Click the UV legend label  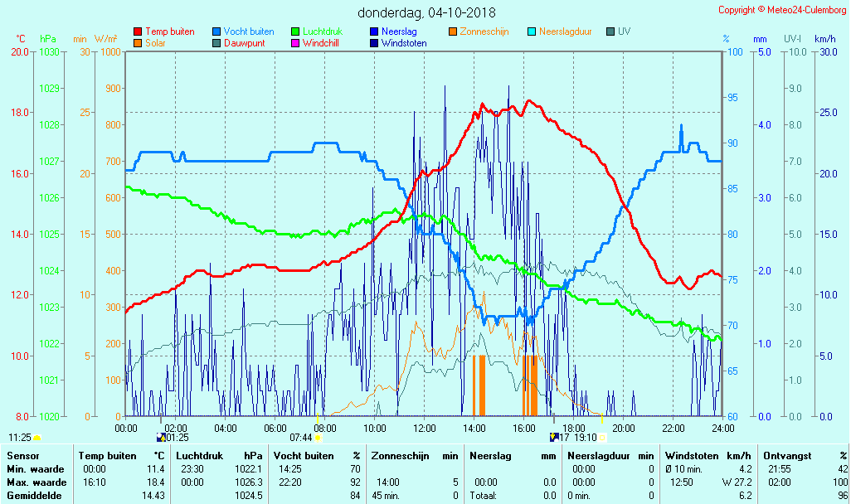[624, 31]
